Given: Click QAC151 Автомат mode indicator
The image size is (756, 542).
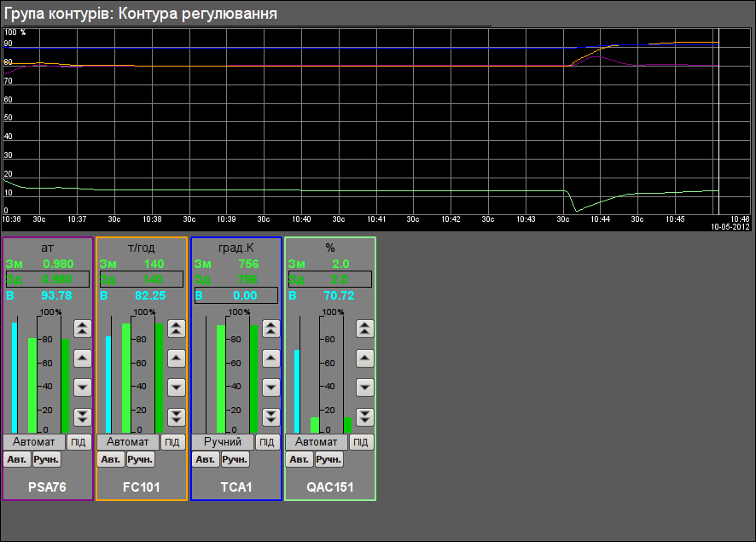Looking at the screenshot, I should [x=317, y=442].
